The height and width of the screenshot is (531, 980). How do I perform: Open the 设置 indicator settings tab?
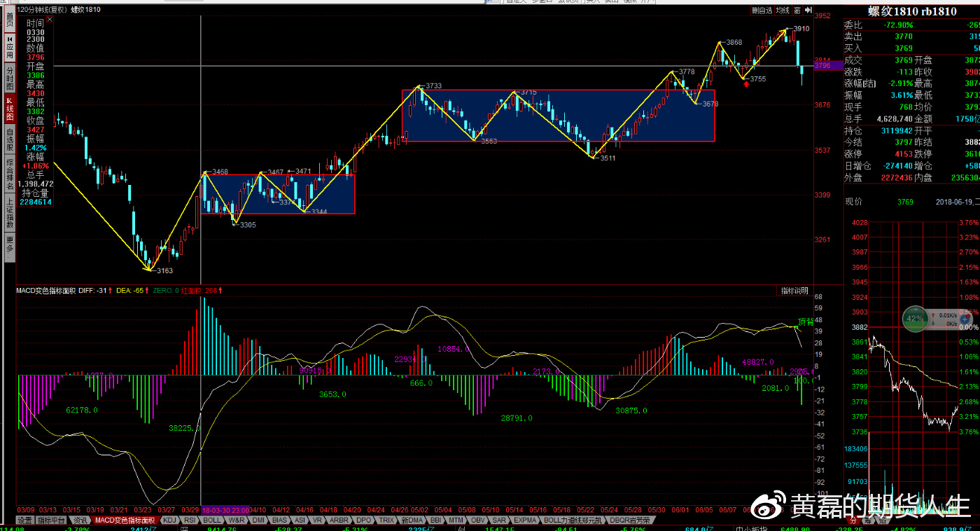(x=25, y=520)
